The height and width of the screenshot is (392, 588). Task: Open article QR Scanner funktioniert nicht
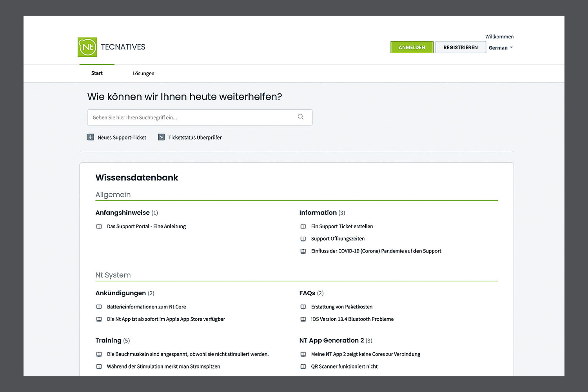pos(345,367)
